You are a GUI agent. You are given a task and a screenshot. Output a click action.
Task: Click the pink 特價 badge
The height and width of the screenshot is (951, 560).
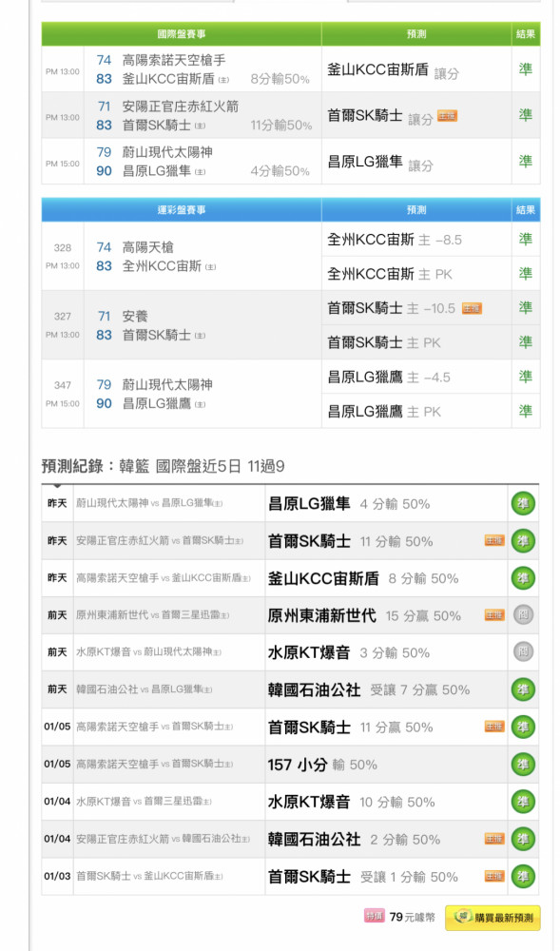coord(374,916)
